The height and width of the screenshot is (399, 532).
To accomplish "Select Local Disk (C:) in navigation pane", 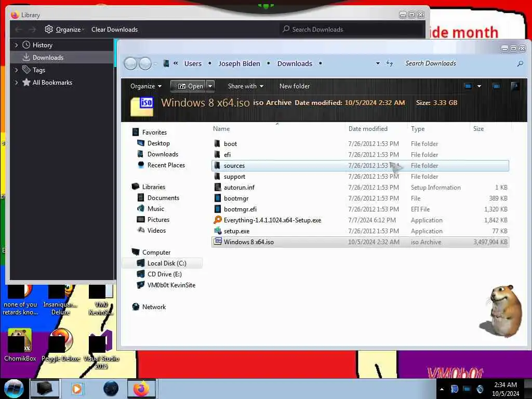I will tap(162, 263).
